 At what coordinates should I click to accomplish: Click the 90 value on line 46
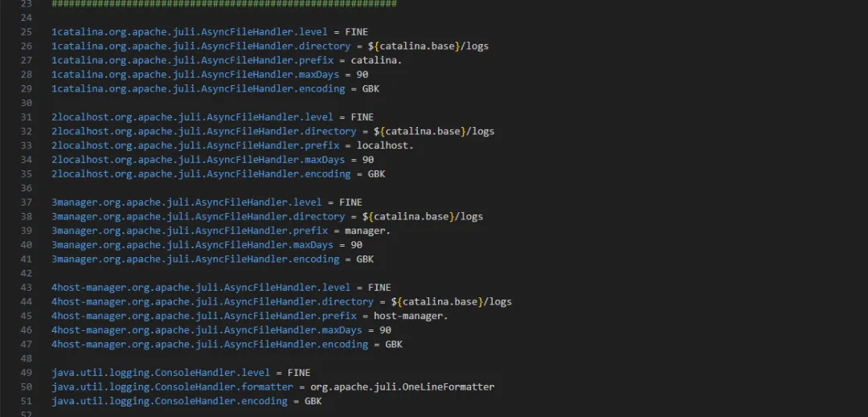385,330
